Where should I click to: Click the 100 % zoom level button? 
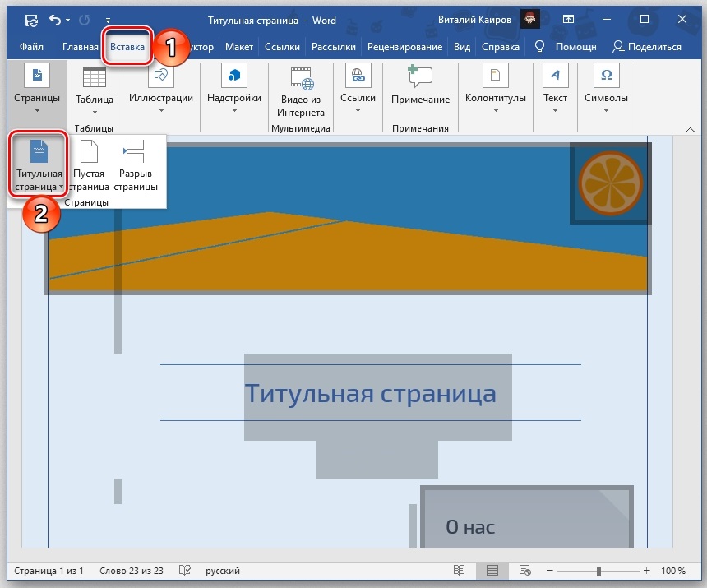coord(672,571)
